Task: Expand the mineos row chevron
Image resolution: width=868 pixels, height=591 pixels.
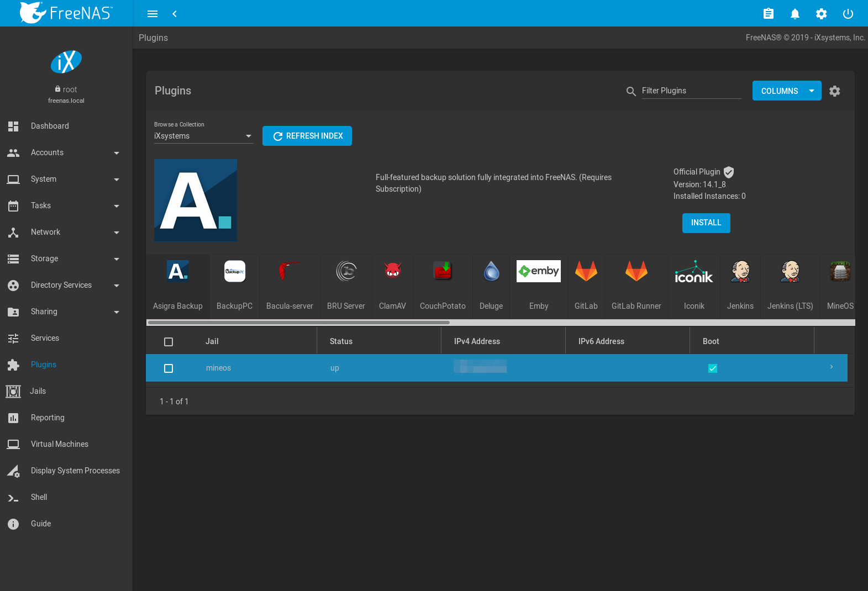Action: 832,367
